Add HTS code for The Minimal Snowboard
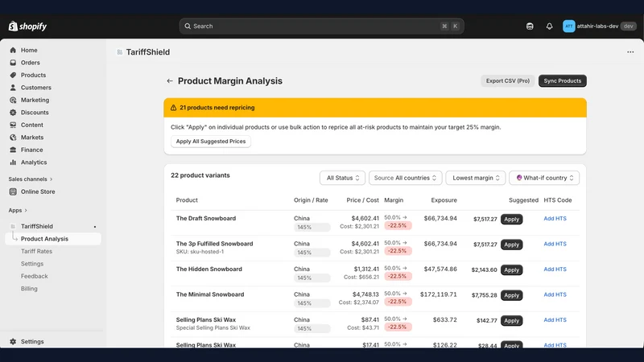The image size is (644, 362). [555, 294]
